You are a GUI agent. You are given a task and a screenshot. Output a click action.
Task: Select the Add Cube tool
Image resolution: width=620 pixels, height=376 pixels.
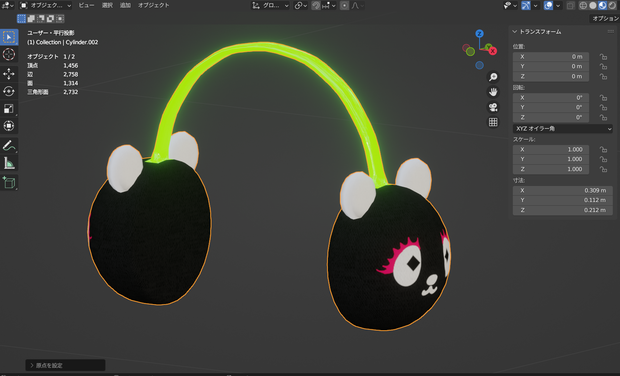click(x=9, y=182)
